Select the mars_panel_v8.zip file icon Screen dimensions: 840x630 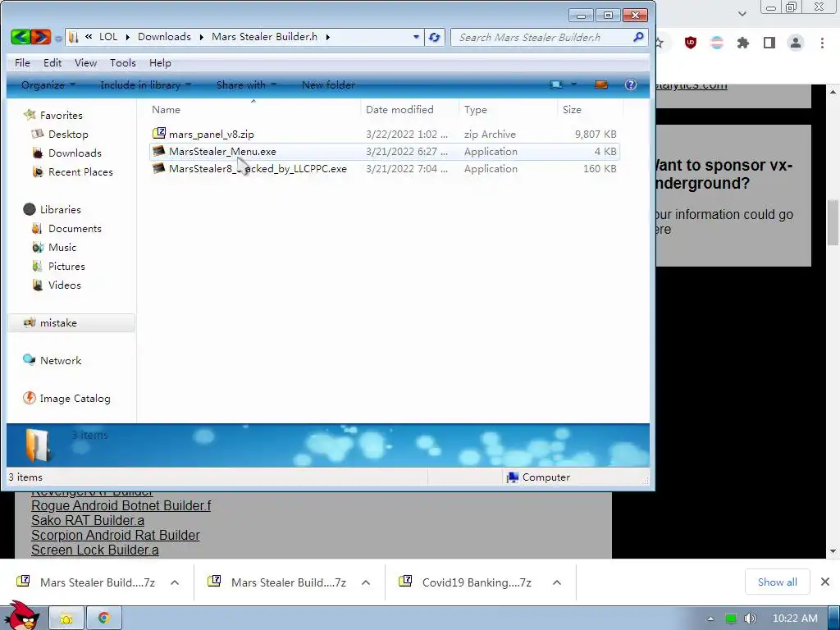point(158,134)
